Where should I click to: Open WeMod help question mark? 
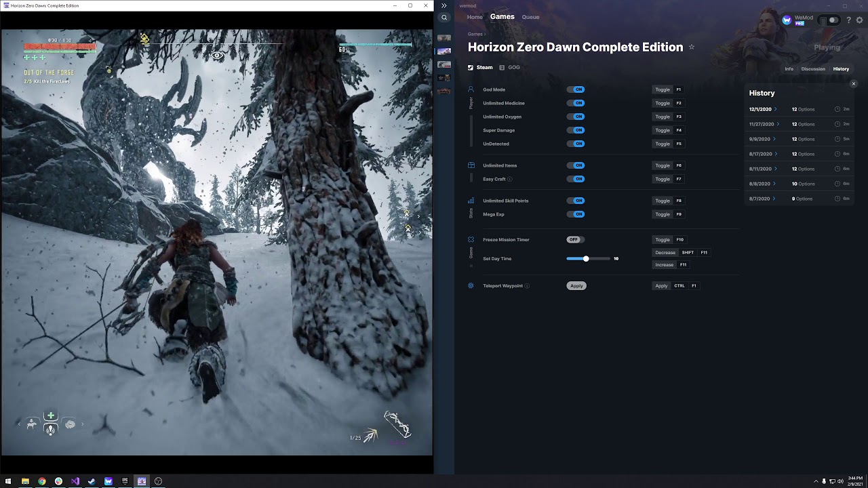click(x=849, y=20)
